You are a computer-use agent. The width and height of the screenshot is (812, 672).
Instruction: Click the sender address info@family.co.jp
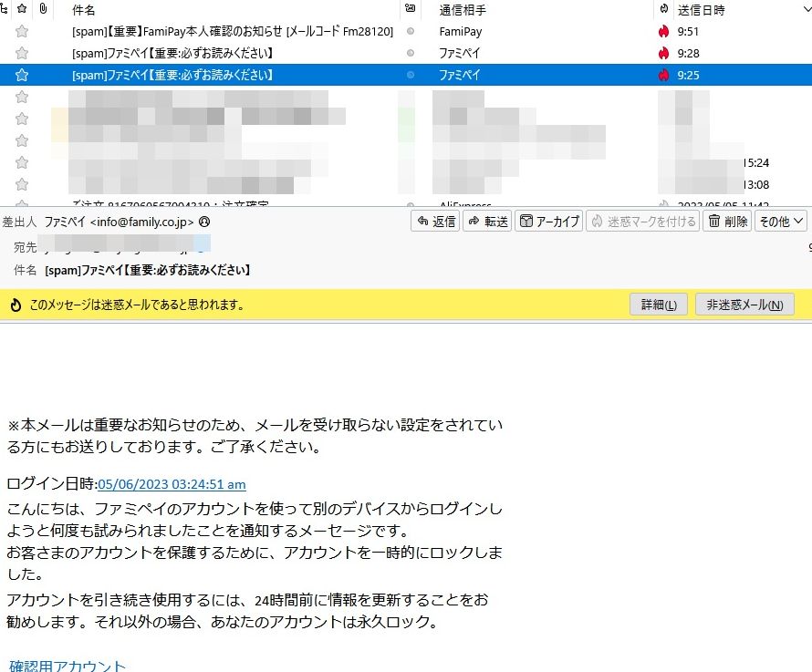click(x=141, y=222)
